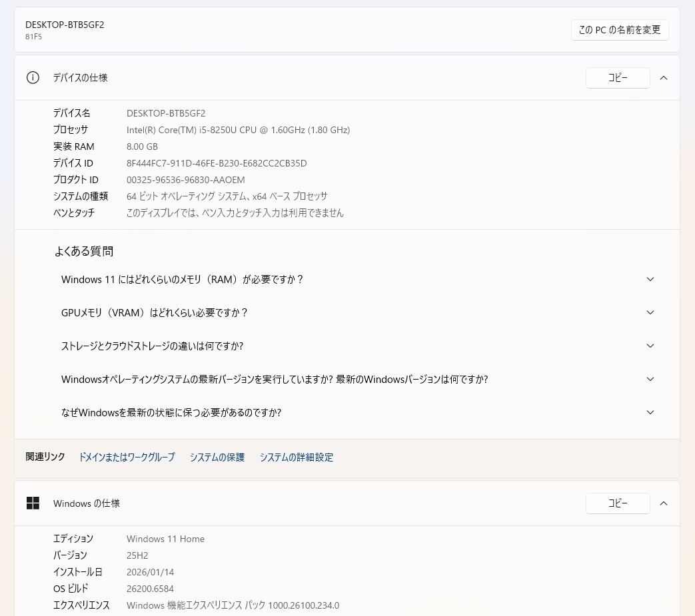Viewport: 695px width, 616px height.
Task: Select the version value 25H2
Action: pyautogui.click(x=137, y=555)
